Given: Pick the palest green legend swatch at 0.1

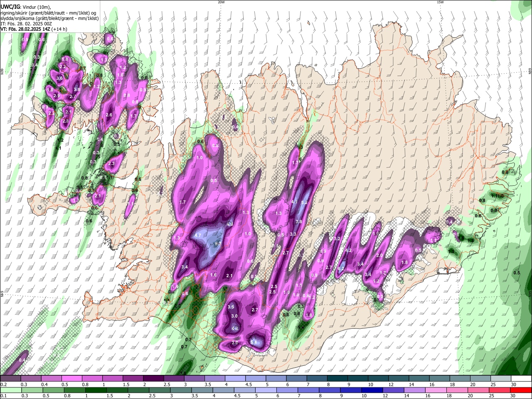Looking at the screenshot, I should click(10, 390).
